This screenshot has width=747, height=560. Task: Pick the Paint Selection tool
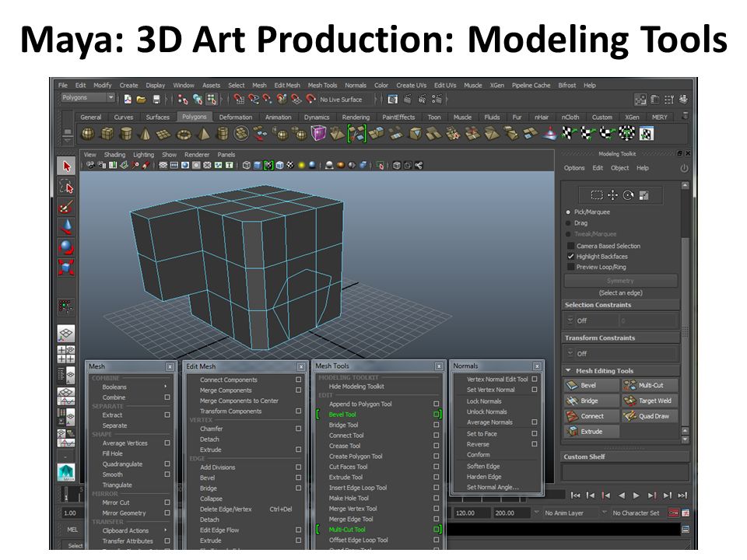(66, 207)
